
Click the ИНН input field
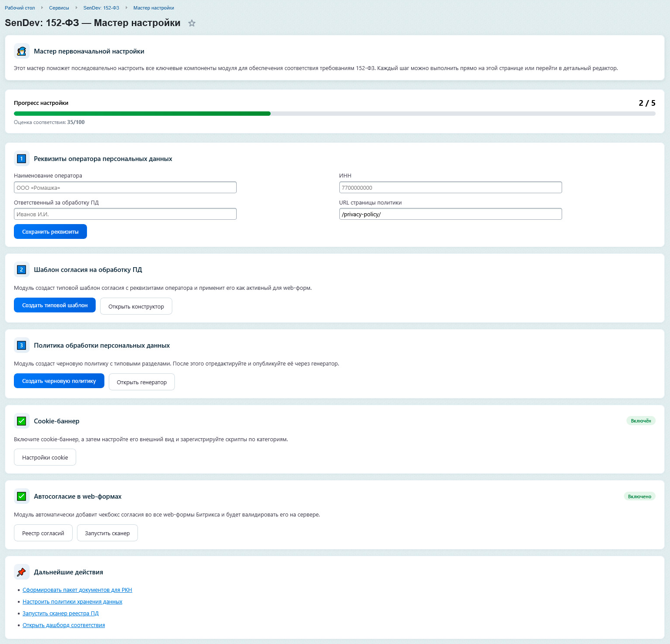pos(450,188)
